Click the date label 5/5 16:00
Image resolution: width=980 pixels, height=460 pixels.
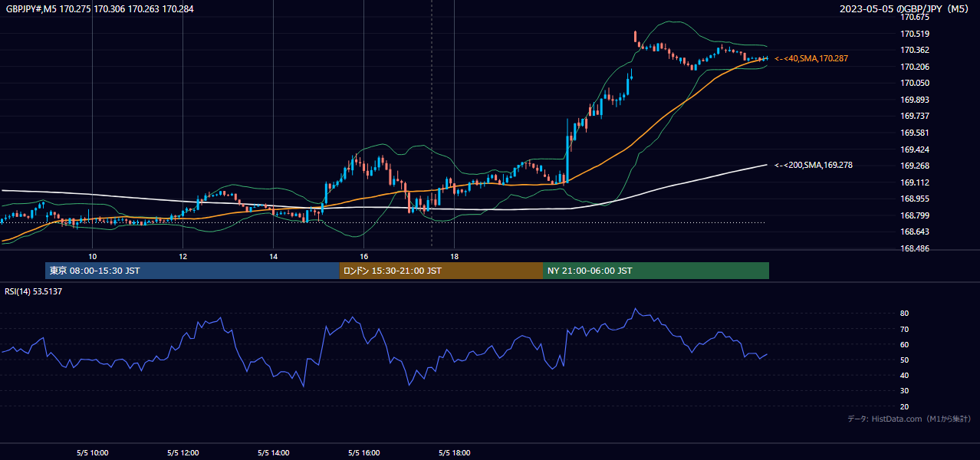(x=364, y=453)
